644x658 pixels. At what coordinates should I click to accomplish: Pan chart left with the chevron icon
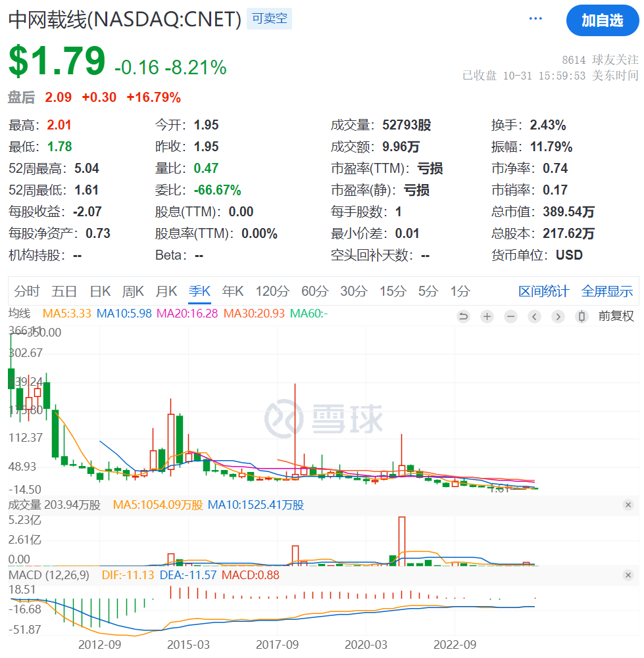click(x=534, y=316)
